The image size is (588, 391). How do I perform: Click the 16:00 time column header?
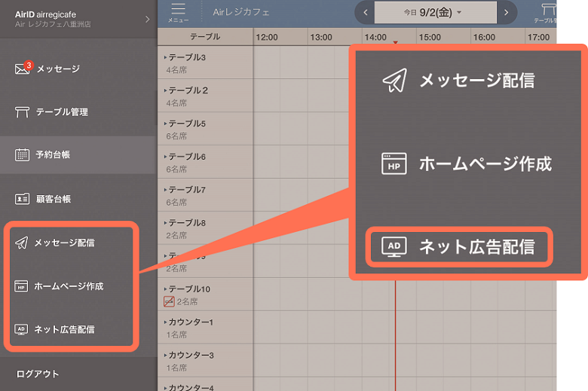coord(485,37)
